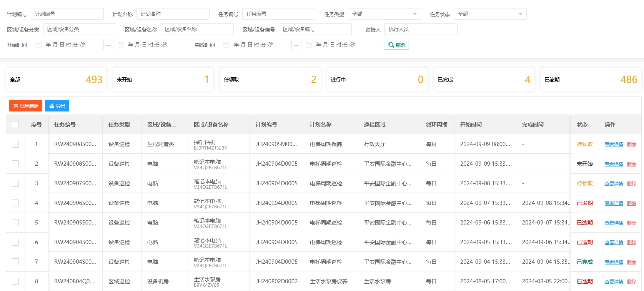Click 删除 for row 3
644x291 pixels.
point(632,183)
